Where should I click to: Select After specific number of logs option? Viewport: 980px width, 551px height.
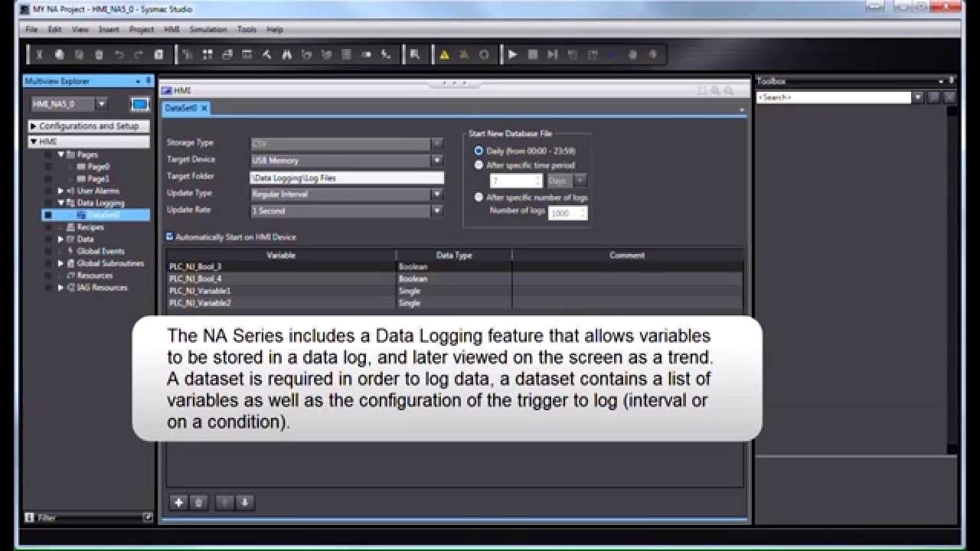click(x=479, y=197)
